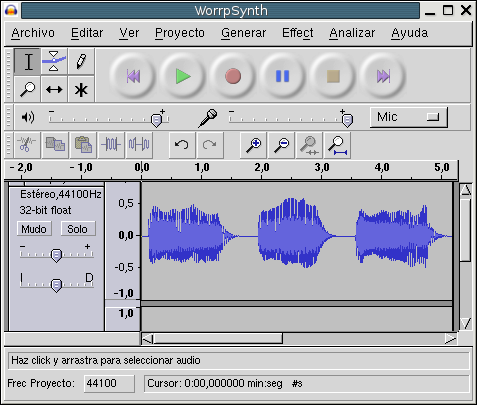The image size is (477, 405).
Task: Click the track gain slider handle
Action: [56, 256]
